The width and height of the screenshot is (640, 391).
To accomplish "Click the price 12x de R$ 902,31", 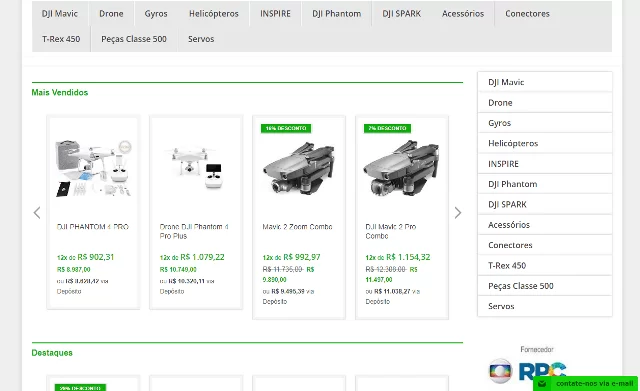I will tap(85, 257).
